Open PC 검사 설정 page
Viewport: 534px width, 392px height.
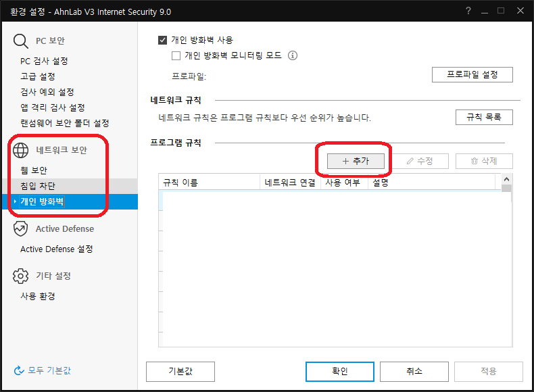(44, 61)
